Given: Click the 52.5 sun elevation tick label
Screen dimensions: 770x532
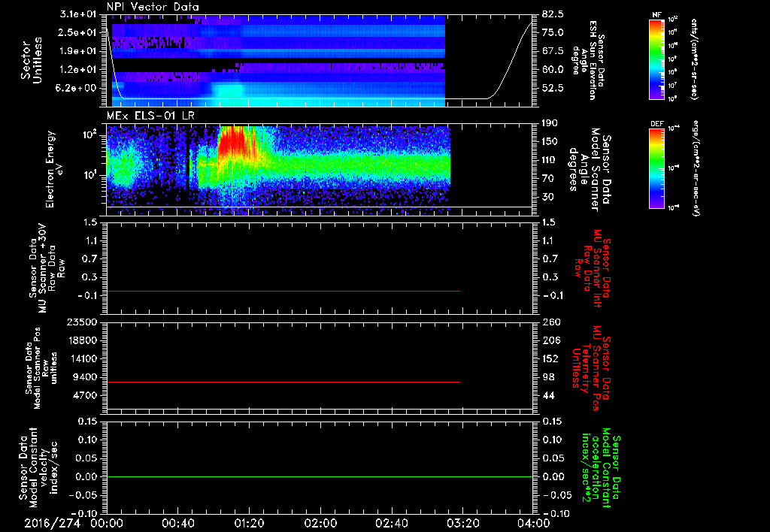Looking at the screenshot, I should (x=553, y=89).
